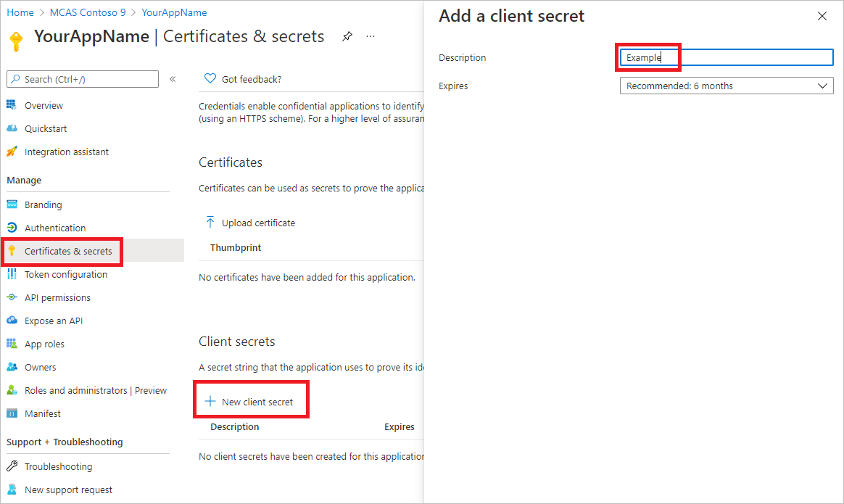Pin the Certificates & secrets page
The image size is (844, 504).
tap(347, 36)
